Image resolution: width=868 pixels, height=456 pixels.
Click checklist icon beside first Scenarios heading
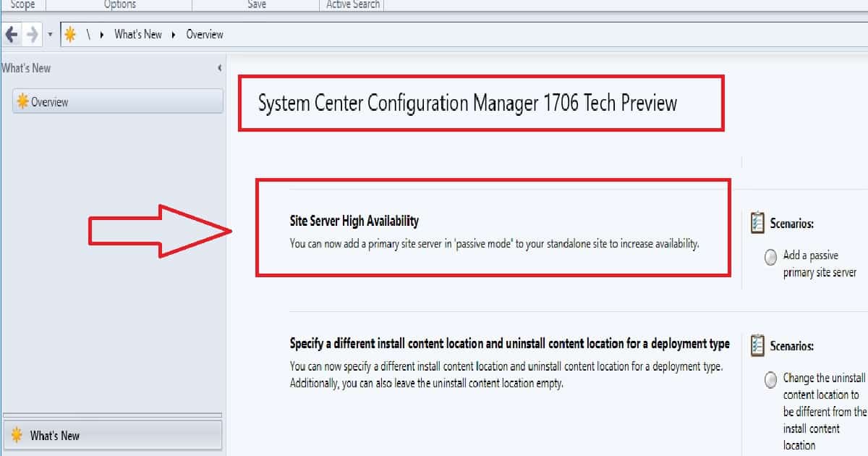[757, 223]
